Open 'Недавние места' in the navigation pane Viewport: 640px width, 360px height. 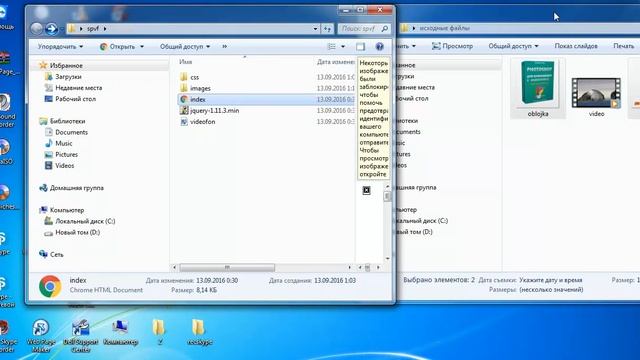[79, 88]
